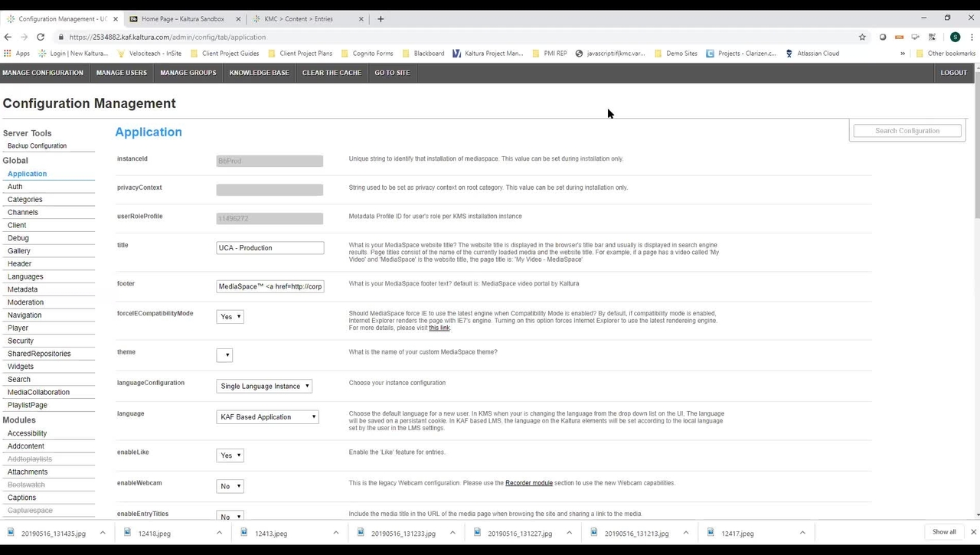
Task: Open Demo Sites bookmark folder
Action: (675, 54)
